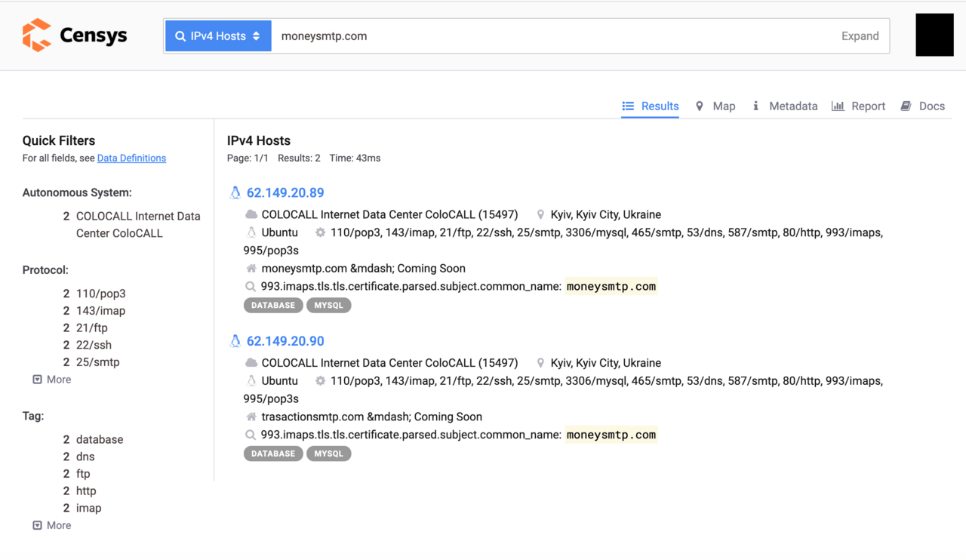This screenshot has height=560, width=966.
Task: Click the list icon beside Results
Action: click(628, 106)
